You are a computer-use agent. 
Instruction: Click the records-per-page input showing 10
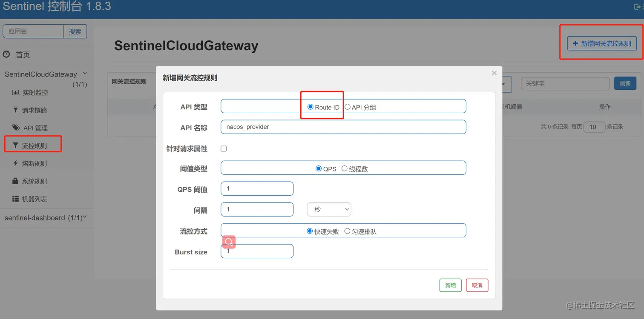pos(594,127)
